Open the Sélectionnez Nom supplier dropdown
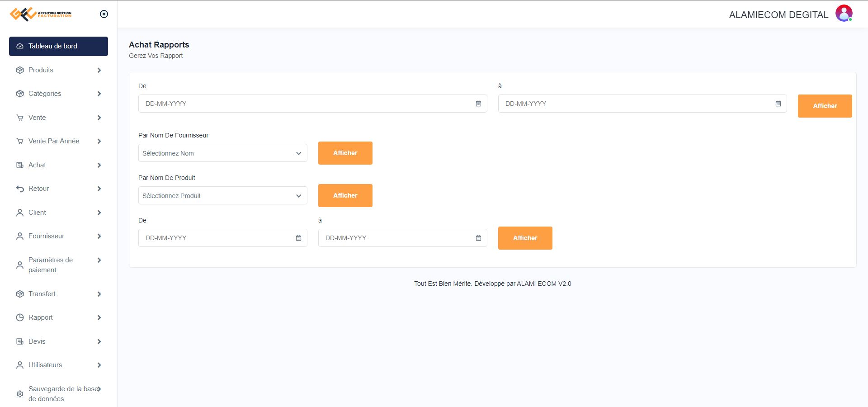Screen dimensions: 868x407 coord(222,153)
